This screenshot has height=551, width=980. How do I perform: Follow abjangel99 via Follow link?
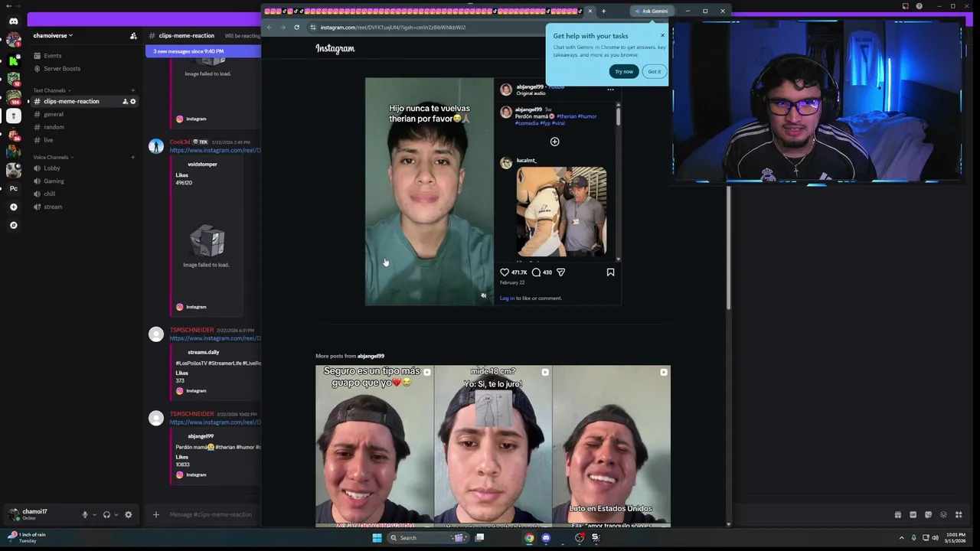(x=557, y=86)
